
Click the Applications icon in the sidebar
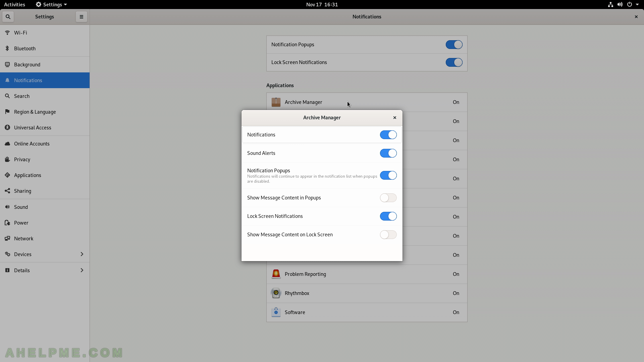[7, 175]
